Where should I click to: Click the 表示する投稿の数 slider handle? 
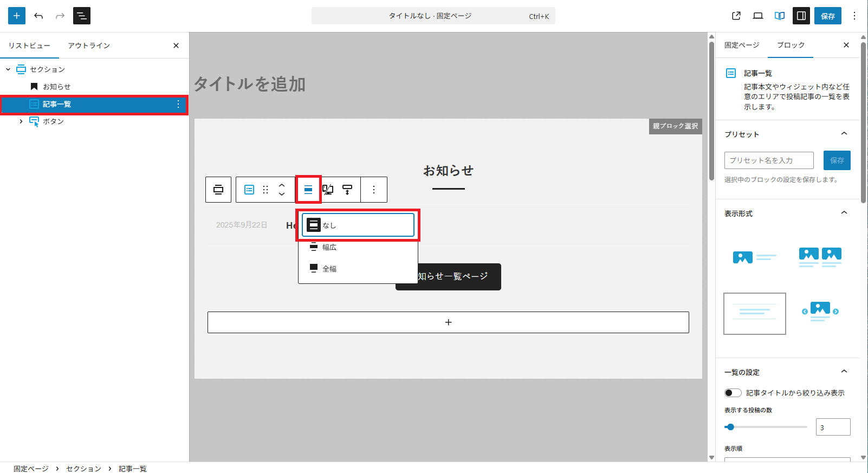[x=730, y=427]
